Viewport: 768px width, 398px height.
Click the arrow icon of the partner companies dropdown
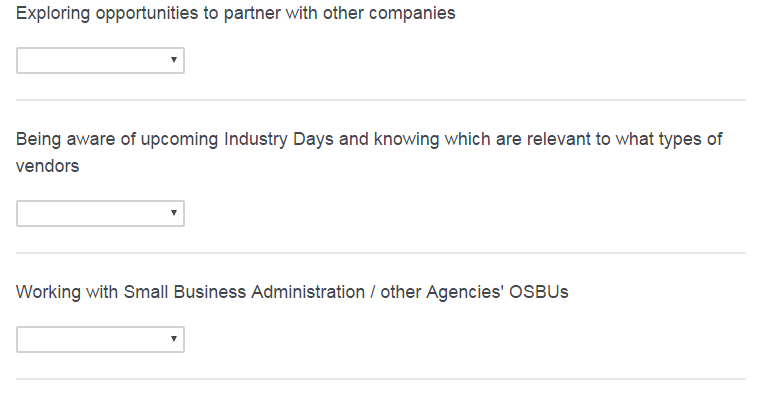click(x=173, y=60)
